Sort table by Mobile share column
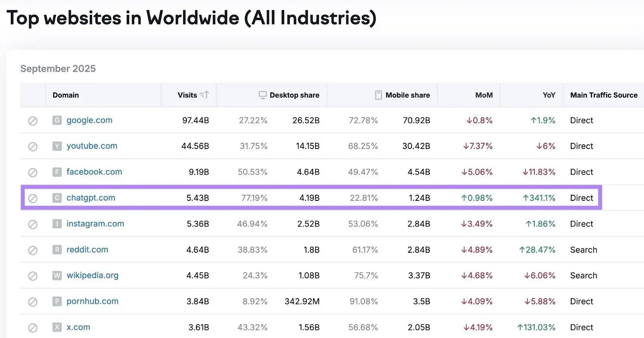 [x=407, y=95]
